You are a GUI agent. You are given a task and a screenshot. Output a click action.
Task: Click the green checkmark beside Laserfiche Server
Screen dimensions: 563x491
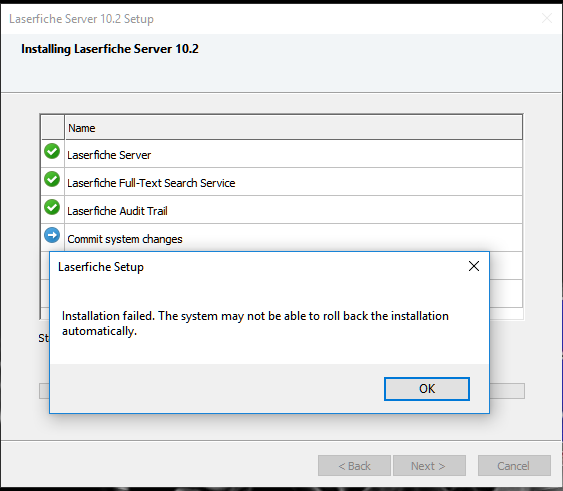52,151
